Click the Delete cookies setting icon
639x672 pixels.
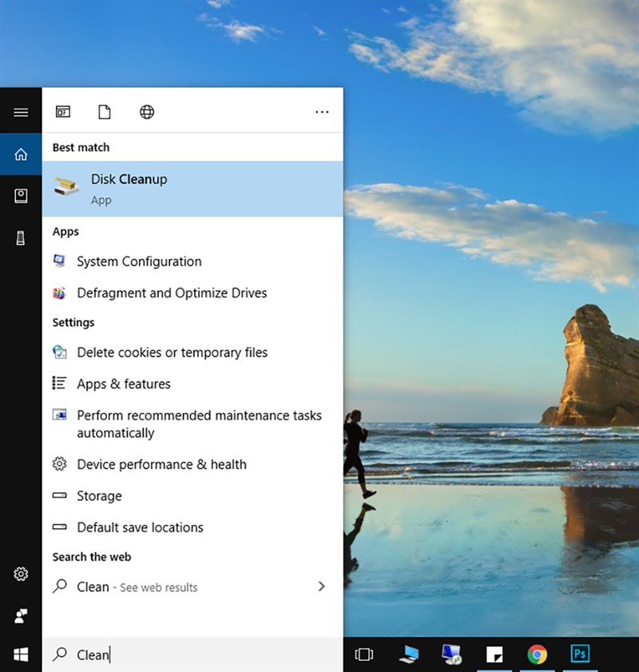pos(60,352)
